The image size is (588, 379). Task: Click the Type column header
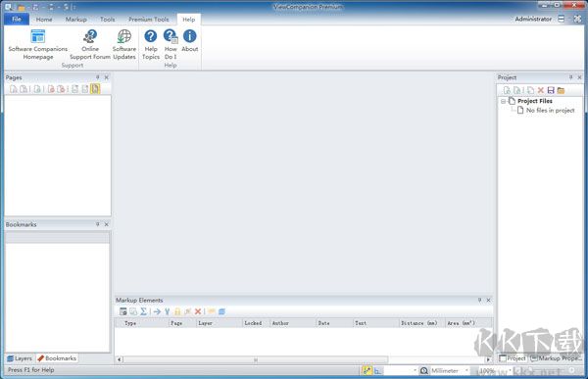click(142, 323)
